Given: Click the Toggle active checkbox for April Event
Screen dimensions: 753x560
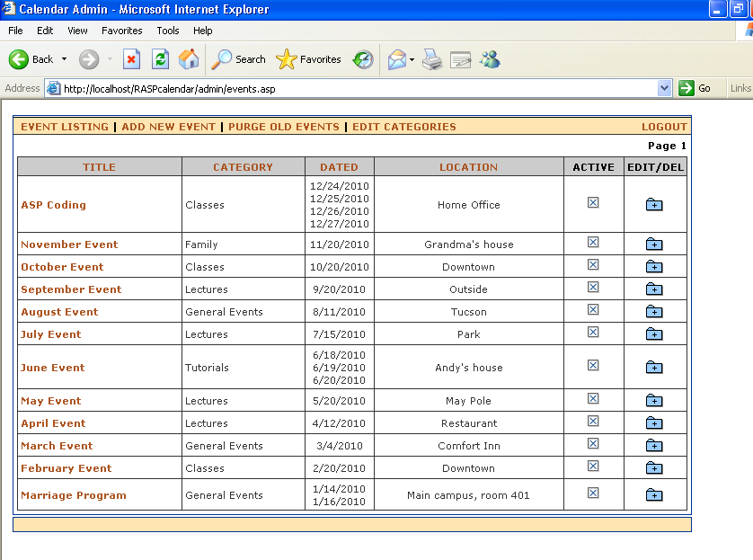Looking at the screenshot, I should 593,422.
